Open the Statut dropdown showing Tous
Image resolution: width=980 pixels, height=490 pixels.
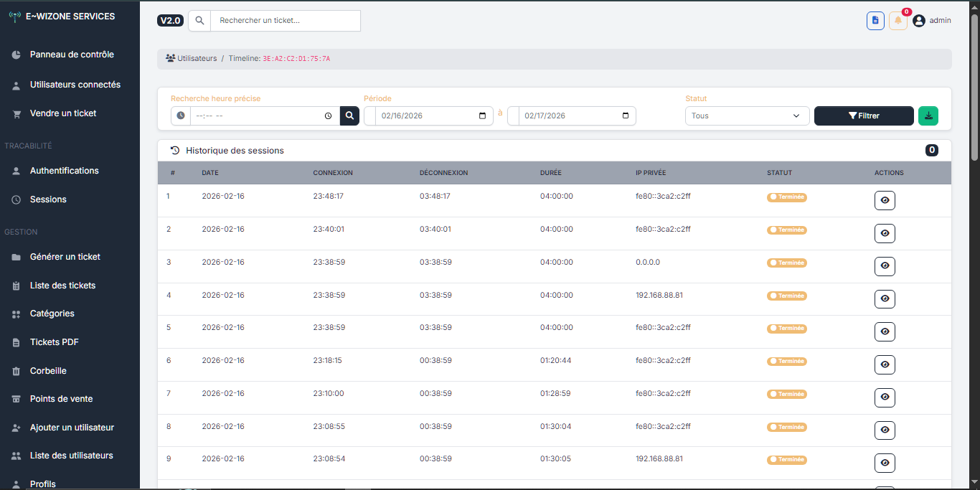[x=747, y=116]
